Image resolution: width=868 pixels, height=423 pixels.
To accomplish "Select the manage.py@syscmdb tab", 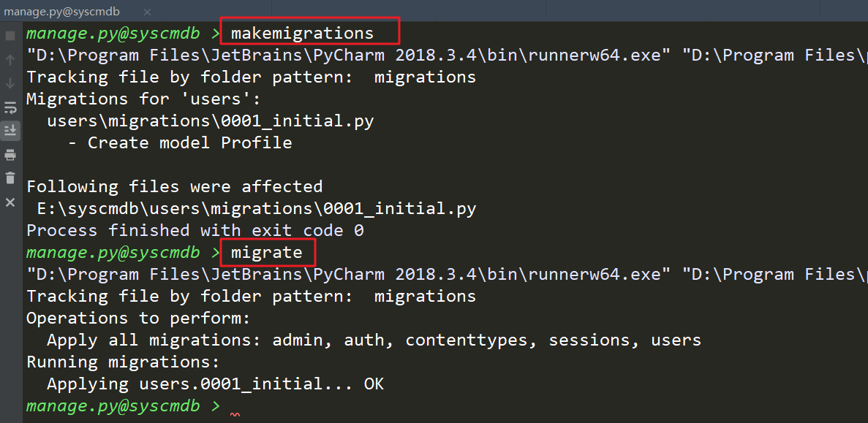I will click(x=61, y=12).
